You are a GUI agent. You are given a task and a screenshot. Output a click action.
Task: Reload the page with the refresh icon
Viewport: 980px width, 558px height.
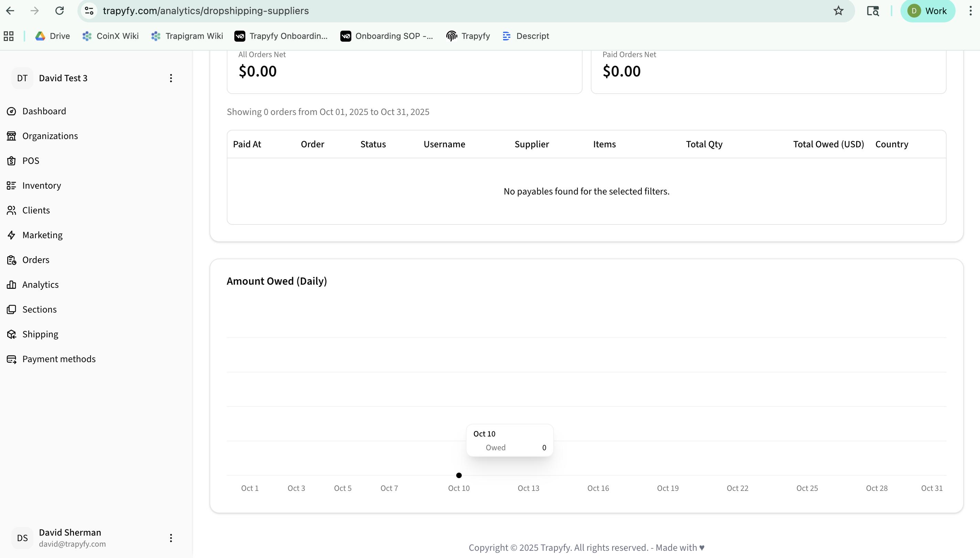click(x=60, y=11)
